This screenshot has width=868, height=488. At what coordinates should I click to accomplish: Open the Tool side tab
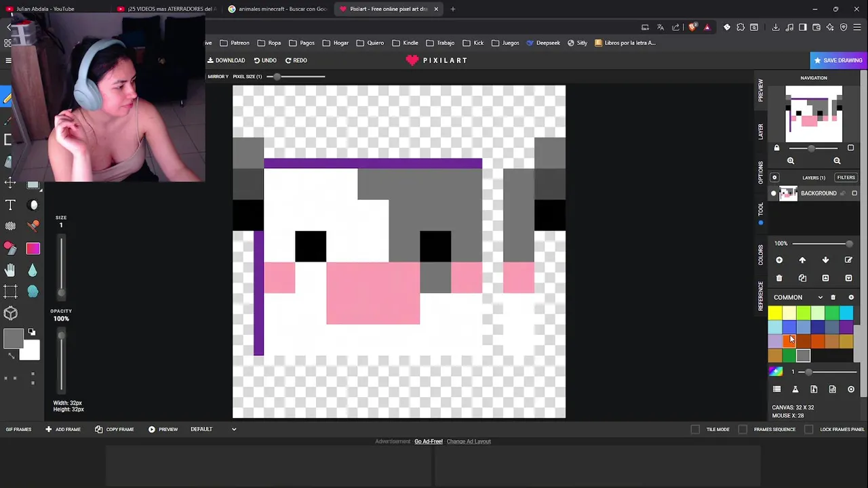pyautogui.click(x=761, y=209)
